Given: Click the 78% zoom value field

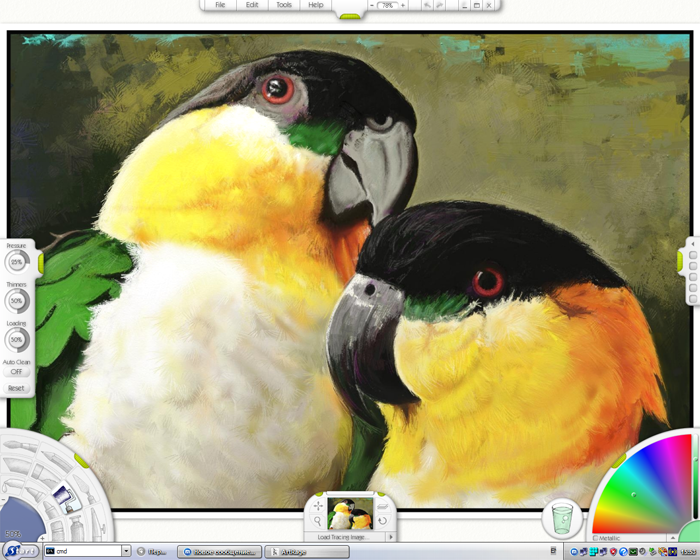Looking at the screenshot, I should (x=387, y=5).
